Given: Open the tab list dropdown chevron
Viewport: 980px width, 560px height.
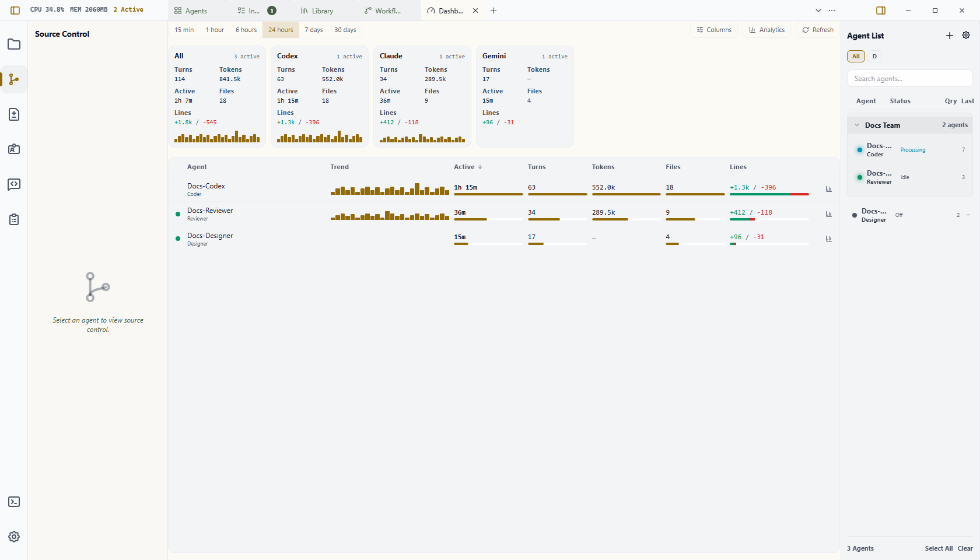Looking at the screenshot, I should (x=818, y=10).
